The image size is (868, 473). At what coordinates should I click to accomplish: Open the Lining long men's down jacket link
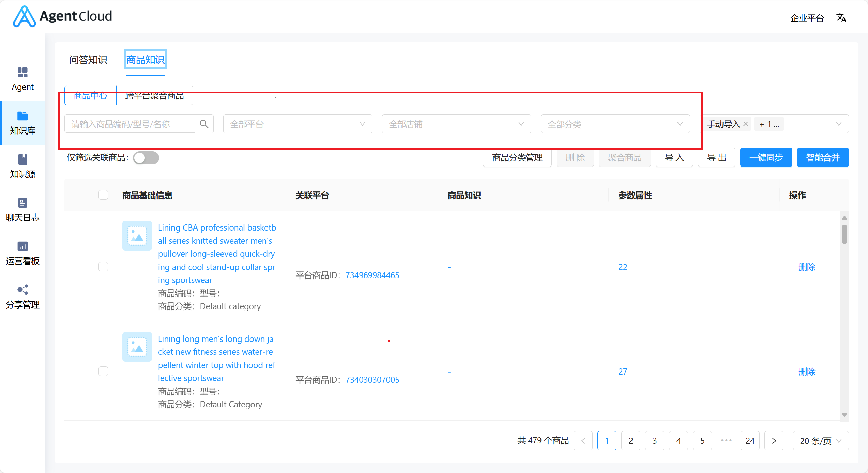216,358
